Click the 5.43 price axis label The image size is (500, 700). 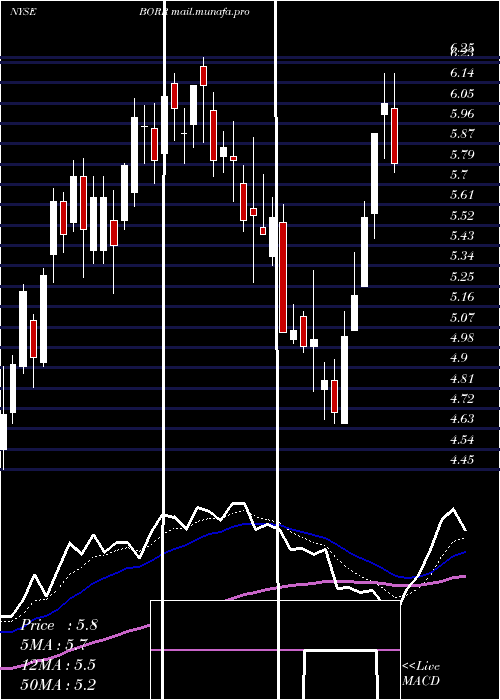(462, 236)
